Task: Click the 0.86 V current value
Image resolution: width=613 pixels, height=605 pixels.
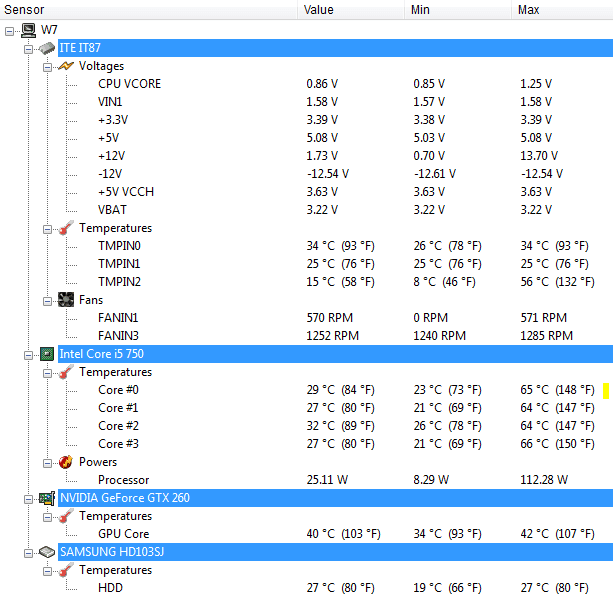Action: tap(322, 84)
